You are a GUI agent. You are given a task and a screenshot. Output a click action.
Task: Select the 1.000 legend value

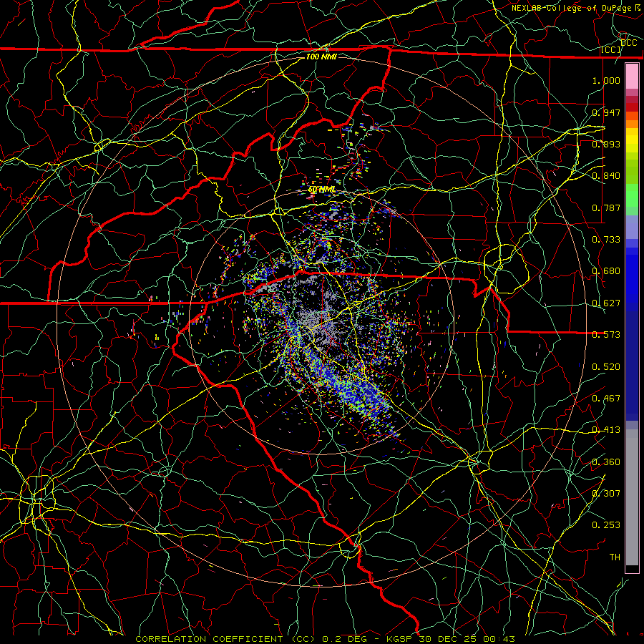point(606,80)
